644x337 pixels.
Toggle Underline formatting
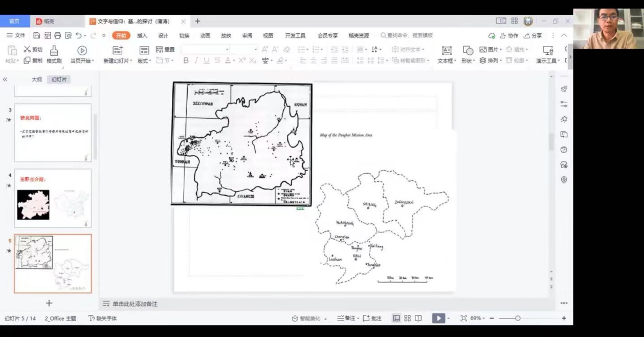tap(207, 60)
